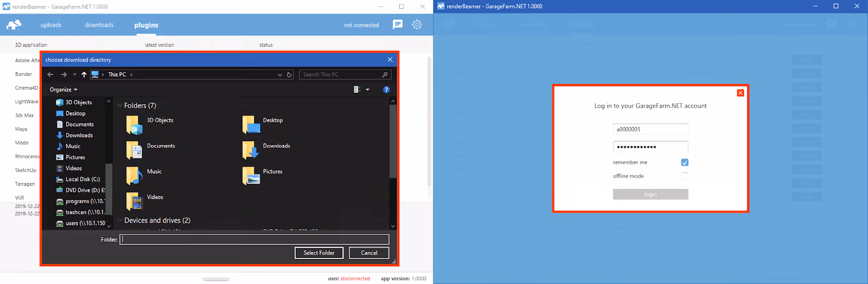The image size is (868, 284).
Task: Click the Folder name input field
Action: pyautogui.click(x=254, y=239)
